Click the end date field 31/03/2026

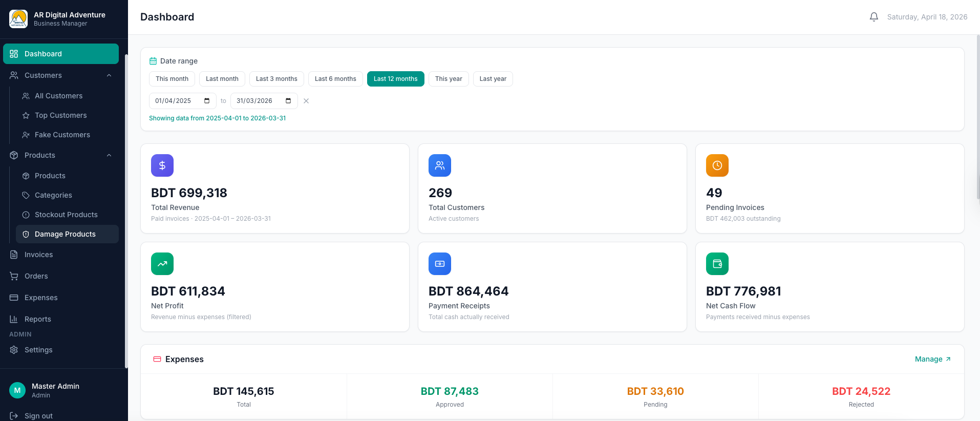(x=264, y=101)
